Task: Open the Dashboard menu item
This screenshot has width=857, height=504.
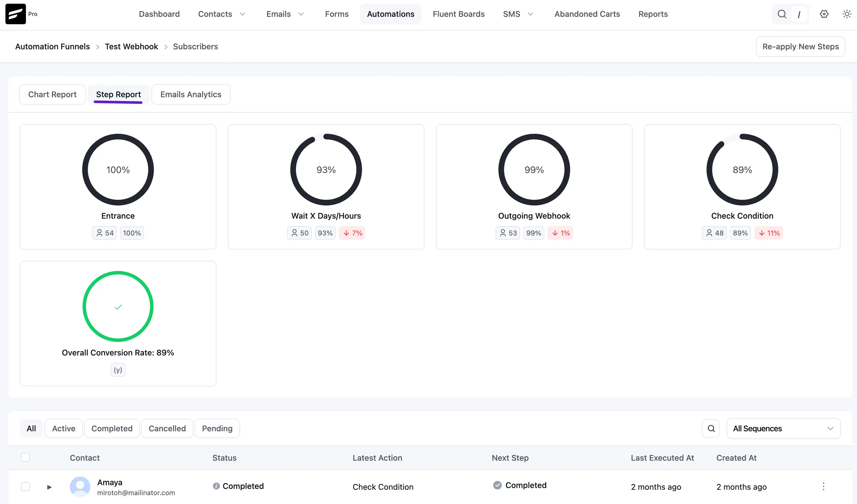Action: (x=159, y=14)
